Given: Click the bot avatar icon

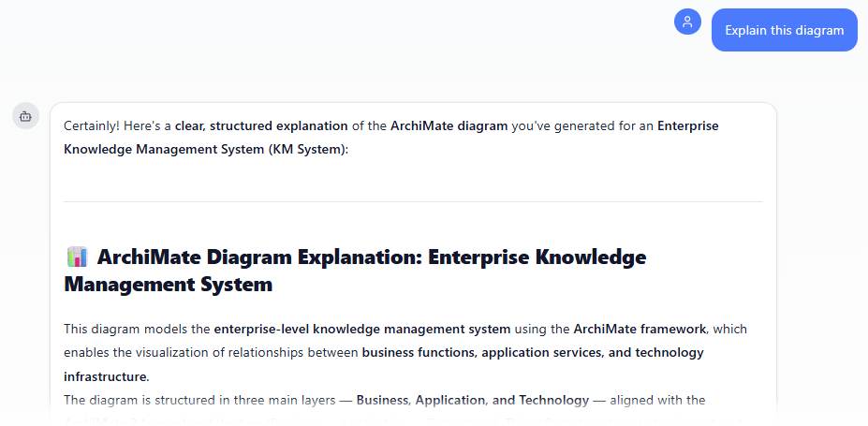Looking at the screenshot, I should (x=25, y=116).
